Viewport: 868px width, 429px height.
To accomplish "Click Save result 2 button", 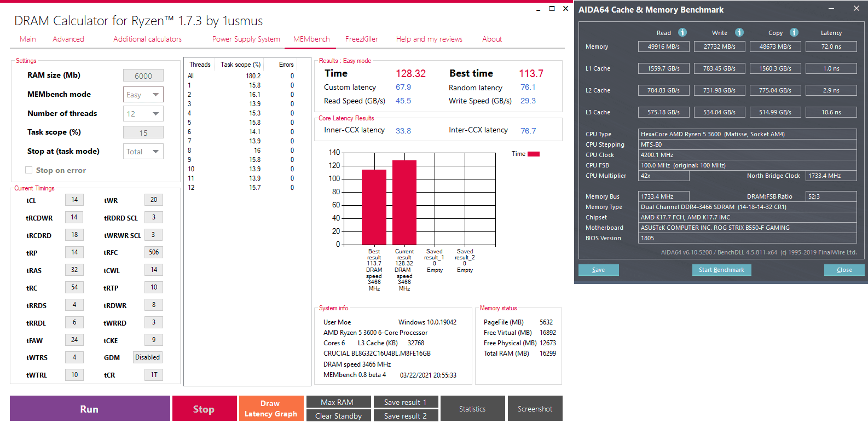I will [405, 416].
